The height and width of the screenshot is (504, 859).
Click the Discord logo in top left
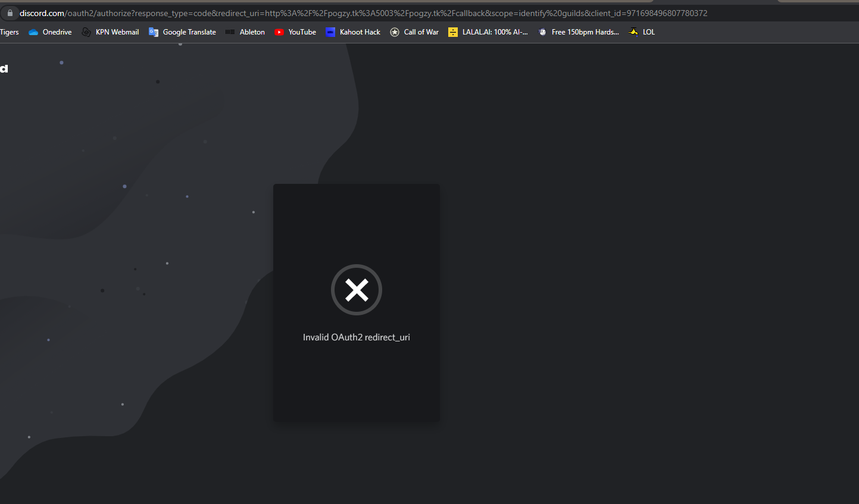point(4,68)
